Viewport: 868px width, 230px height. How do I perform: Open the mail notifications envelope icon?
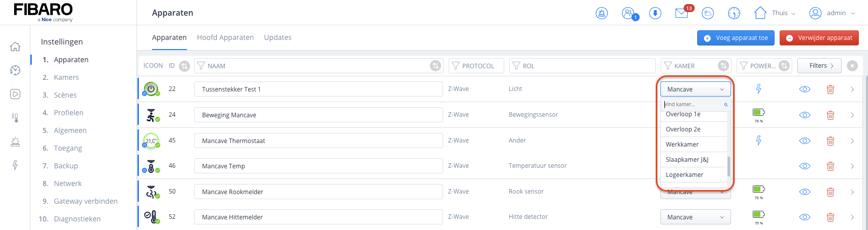tap(682, 13)
